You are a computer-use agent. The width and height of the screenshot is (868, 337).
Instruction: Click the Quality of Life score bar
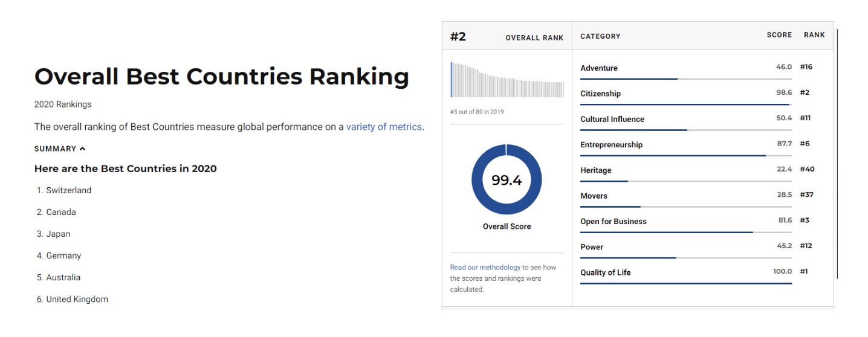click(x=686, y=283)
